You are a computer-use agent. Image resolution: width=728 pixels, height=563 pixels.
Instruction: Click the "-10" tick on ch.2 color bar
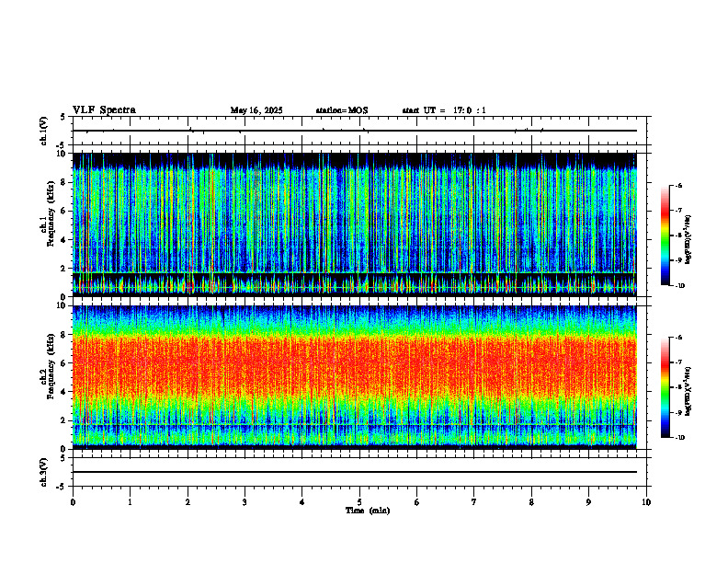(680, 438)
